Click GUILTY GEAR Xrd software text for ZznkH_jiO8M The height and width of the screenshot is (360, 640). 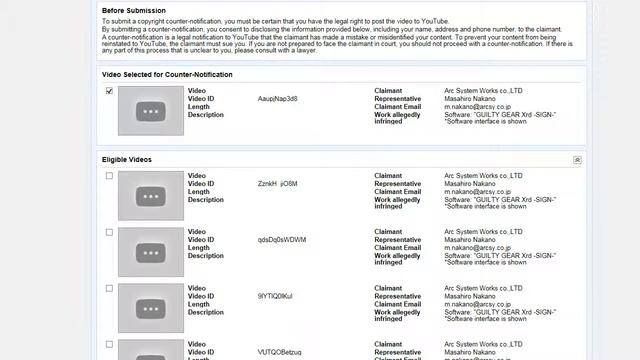coord(500,200)
